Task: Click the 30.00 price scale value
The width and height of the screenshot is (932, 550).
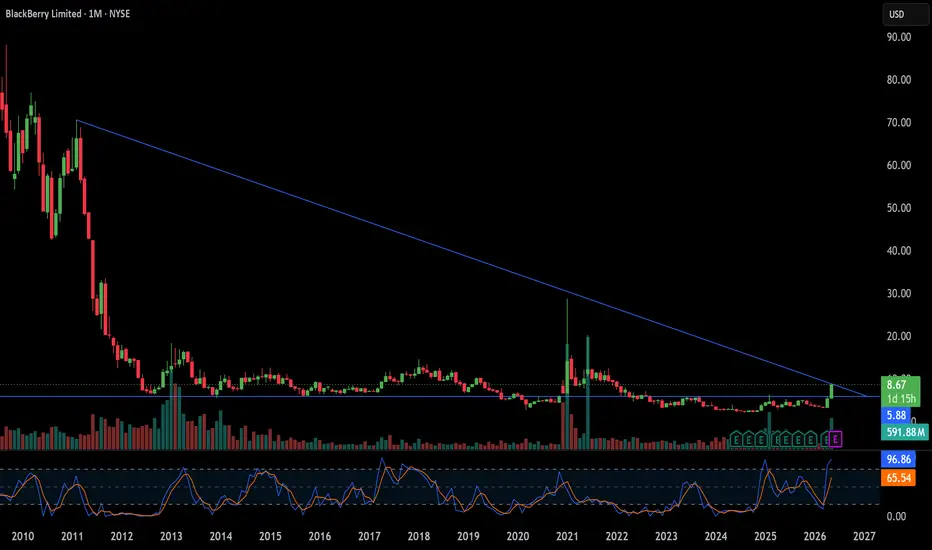Action: [x=899, y=293]
